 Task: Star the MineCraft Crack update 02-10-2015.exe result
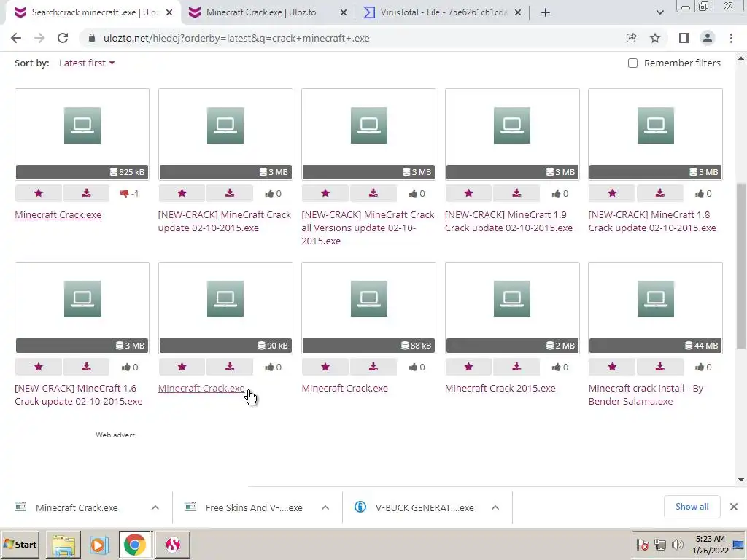pos(182,193)
